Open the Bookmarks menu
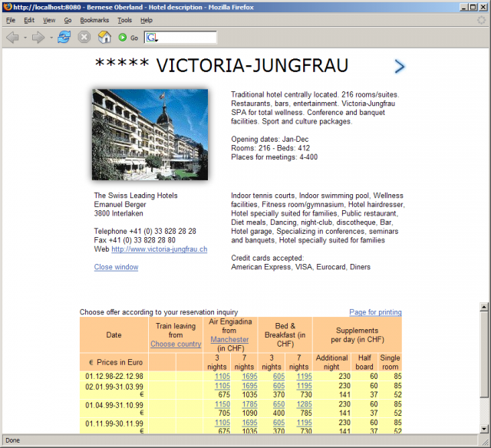The width and height of the screenshot is (491, 448). [94, 21]
